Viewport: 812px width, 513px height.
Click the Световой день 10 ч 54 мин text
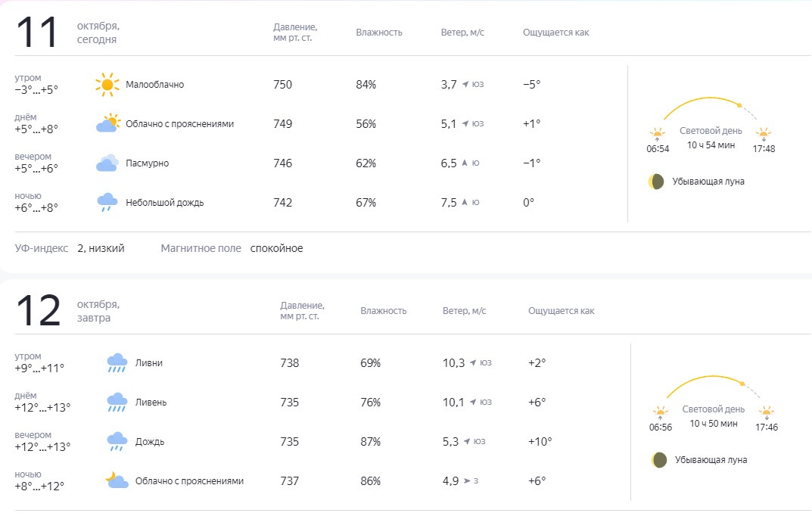coord(711,138)
